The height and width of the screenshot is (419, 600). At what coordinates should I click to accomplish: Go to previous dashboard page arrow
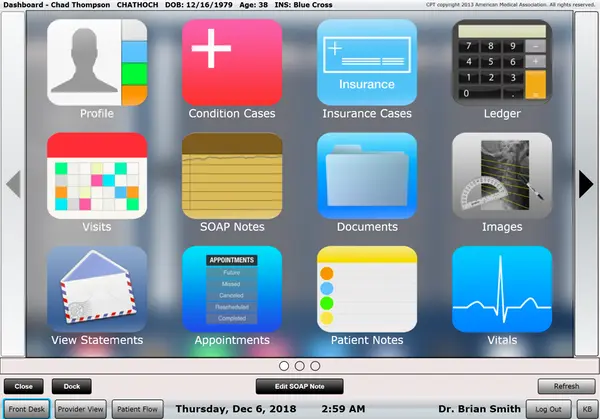click(13, 184)
